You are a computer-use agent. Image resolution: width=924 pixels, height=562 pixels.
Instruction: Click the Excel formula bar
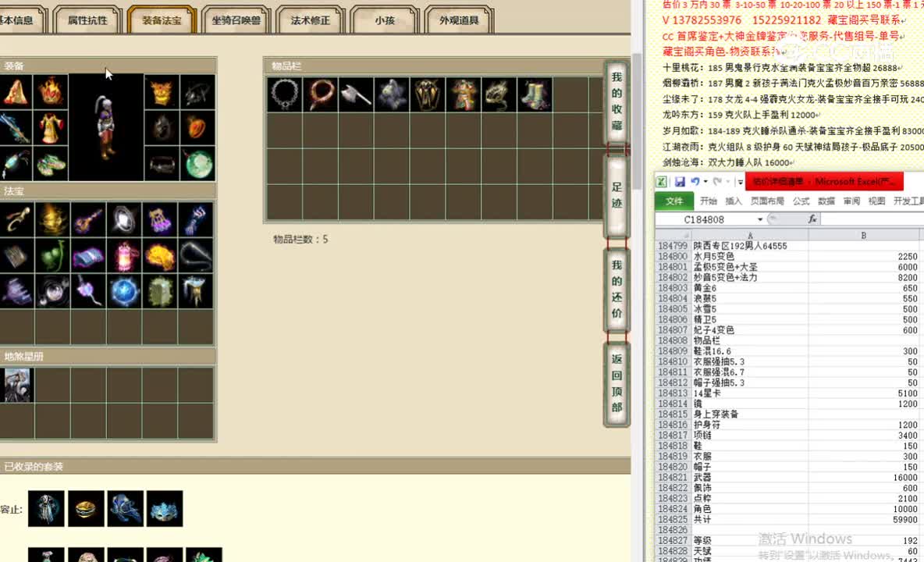tap(872, 219)
